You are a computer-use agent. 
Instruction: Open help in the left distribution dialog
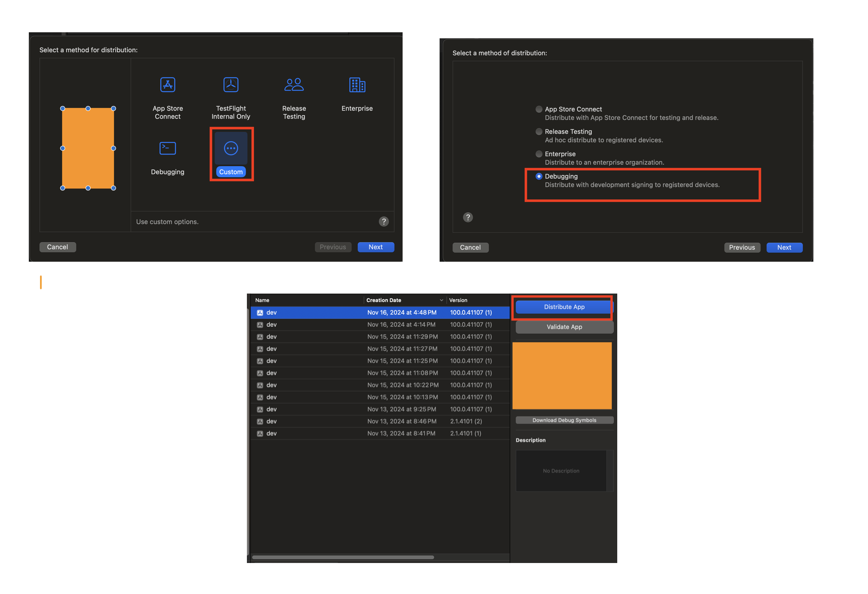pyautogui.click(x=384, y=222)
